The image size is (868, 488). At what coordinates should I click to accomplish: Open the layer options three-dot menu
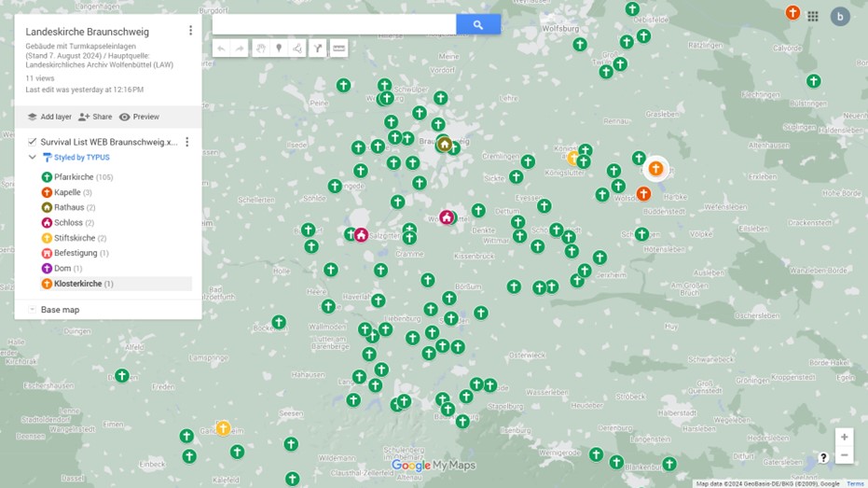pos(186,142)
